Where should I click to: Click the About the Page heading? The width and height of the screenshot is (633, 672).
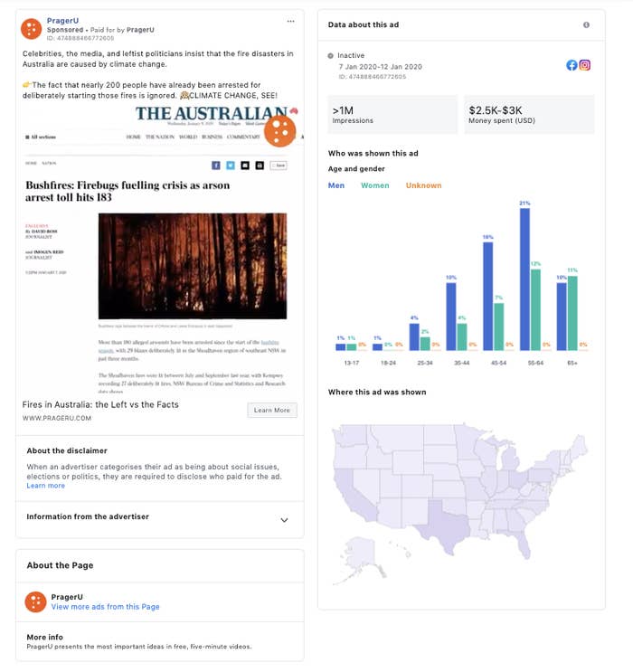click(60, 565)
